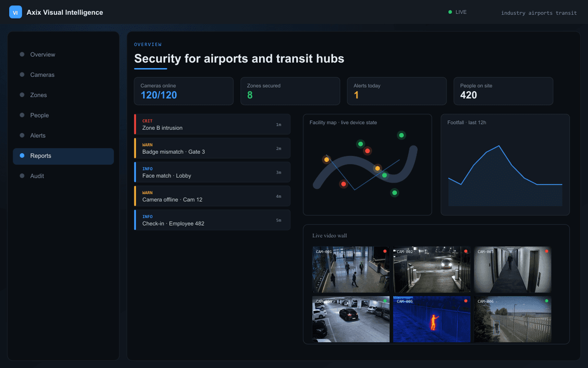Click the red recording dot on CAM-002
588x368 pixels.
[465, 251]
